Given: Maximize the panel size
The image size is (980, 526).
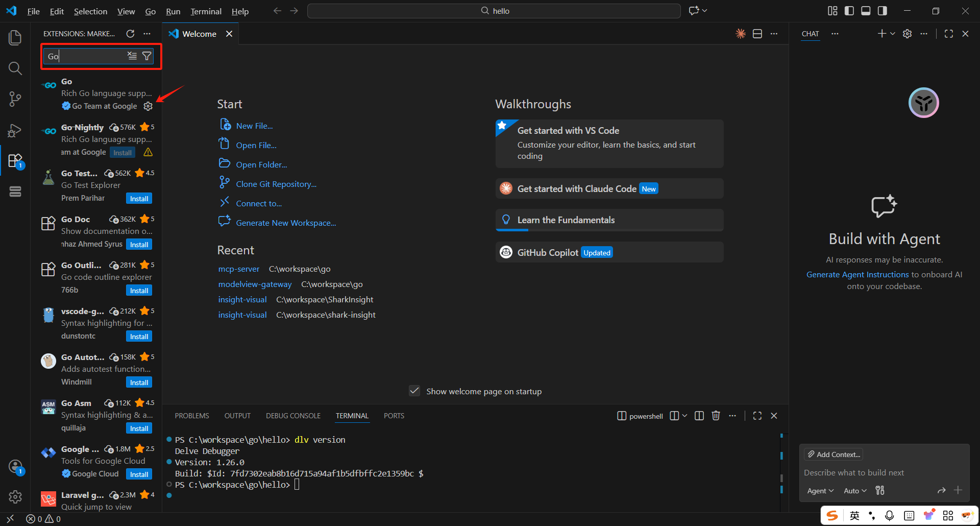Looking at the screenshot, I should tap(757, 416).
